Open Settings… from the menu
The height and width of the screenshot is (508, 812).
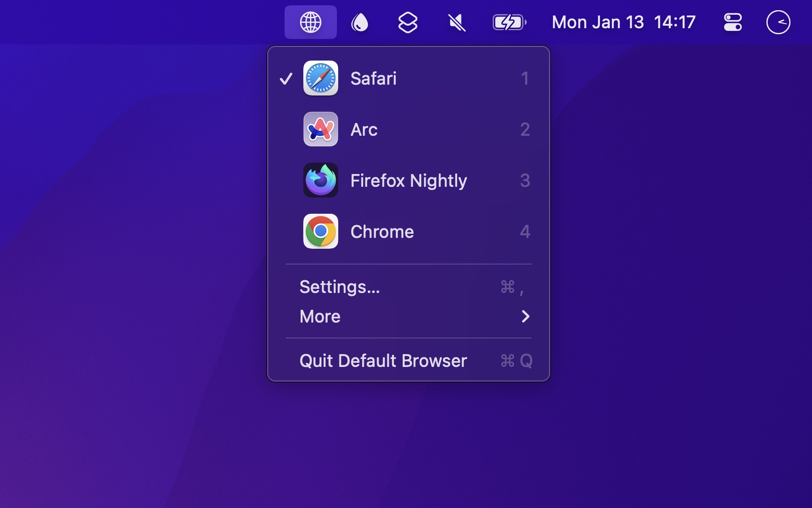pyautogui.click(x=408, y=287)
